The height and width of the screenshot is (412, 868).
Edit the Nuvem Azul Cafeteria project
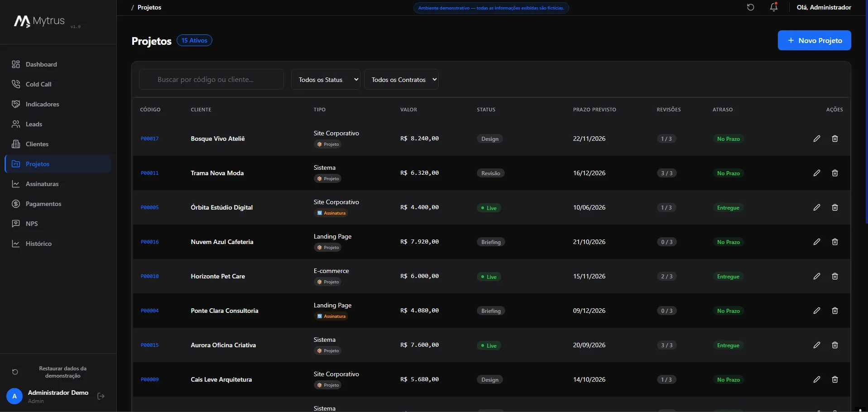point(817,242)
